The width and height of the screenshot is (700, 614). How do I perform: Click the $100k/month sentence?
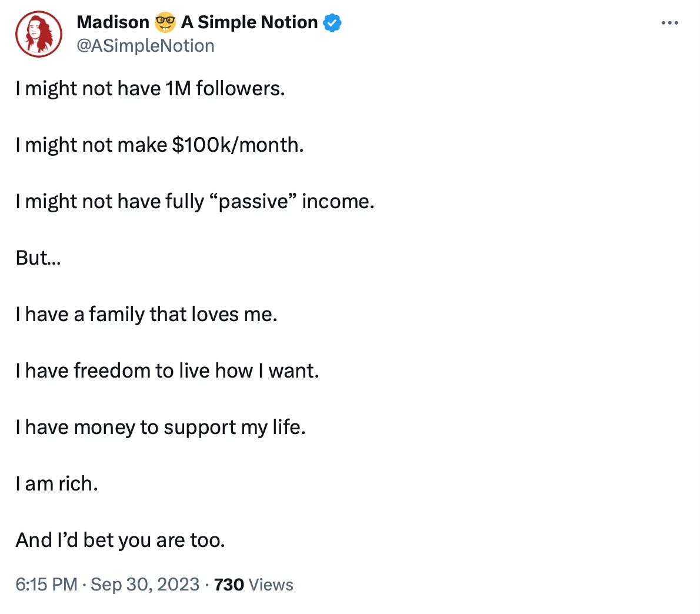(160, 145)
